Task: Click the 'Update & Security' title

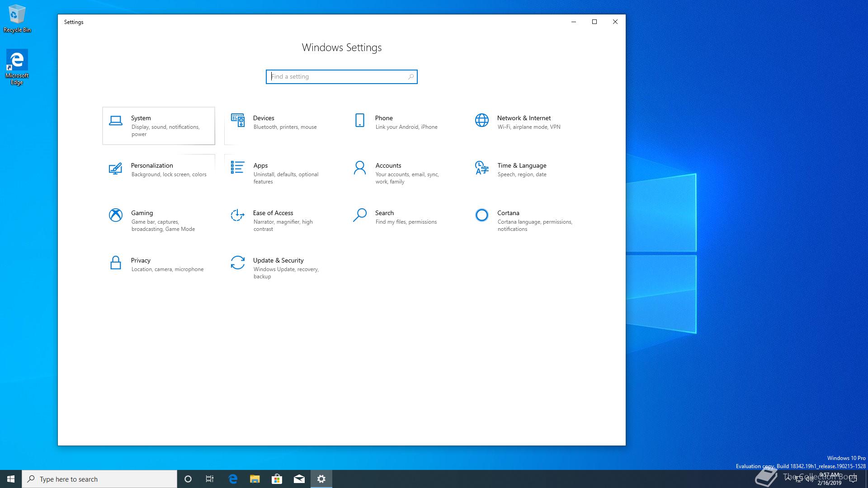Action: [x=278, y=260]
